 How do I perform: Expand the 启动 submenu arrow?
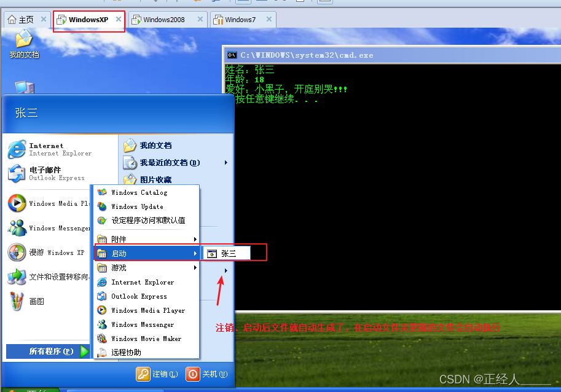tap(195, 253)
